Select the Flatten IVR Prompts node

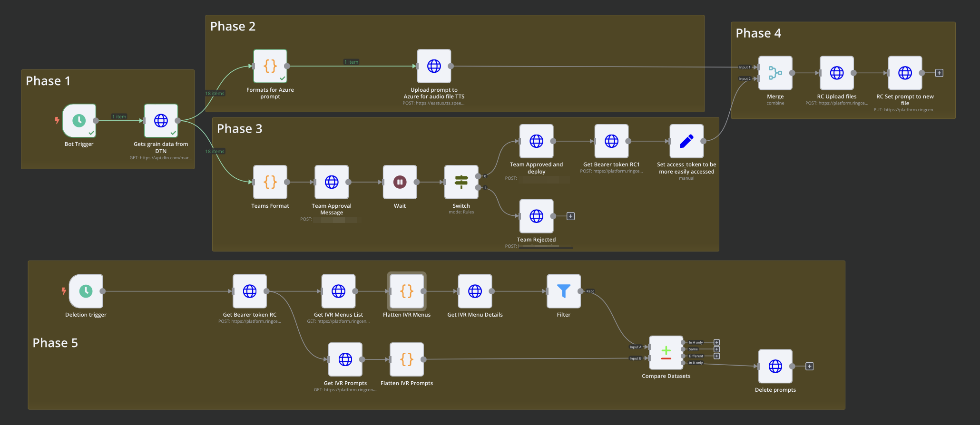click(407, 359)
